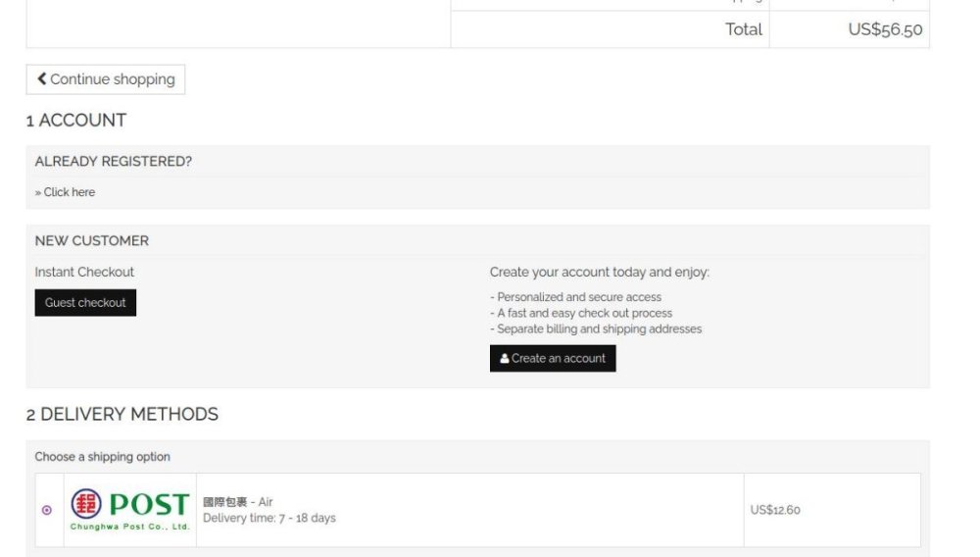Viewport: 980px width, 557px height.
Task: Click the "1 ACCOUNT" section heading
Action: 76,121
